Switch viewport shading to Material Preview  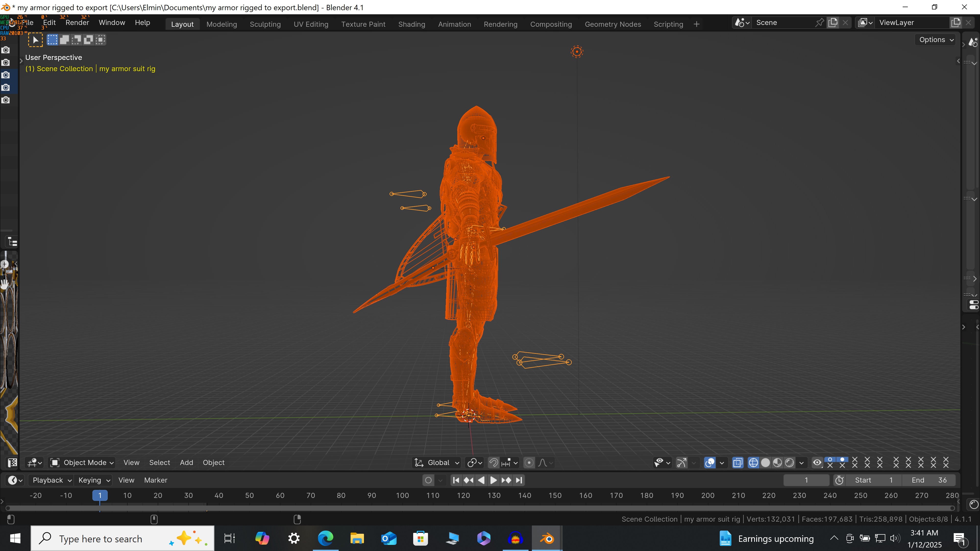pyautogui.click(x=778, y=462)
